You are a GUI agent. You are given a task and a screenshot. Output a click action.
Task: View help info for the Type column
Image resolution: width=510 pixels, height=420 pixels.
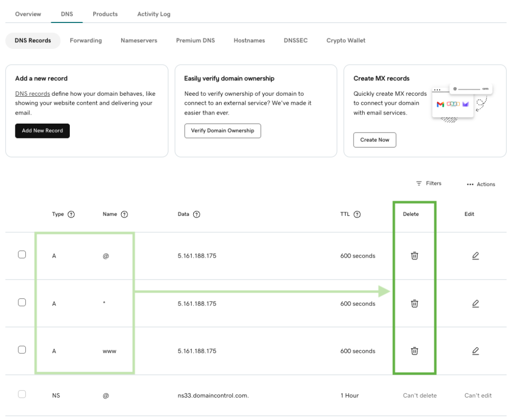(71, 214)
